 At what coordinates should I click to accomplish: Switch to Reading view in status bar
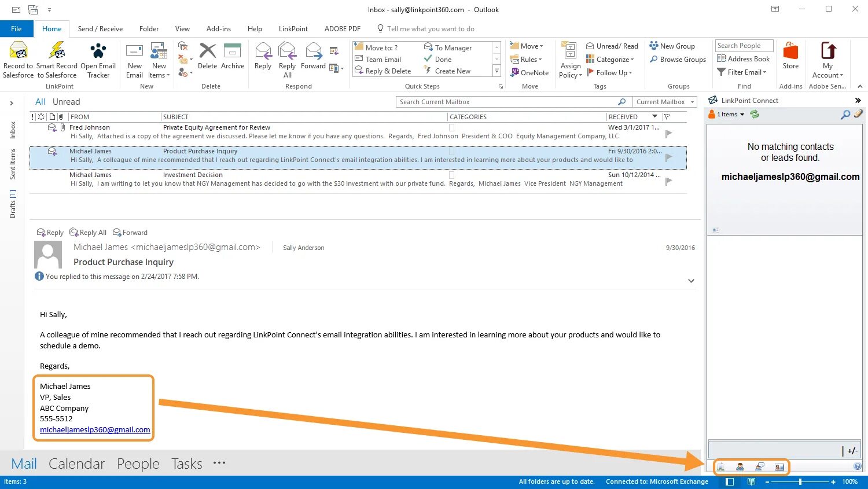click(751, 481)
